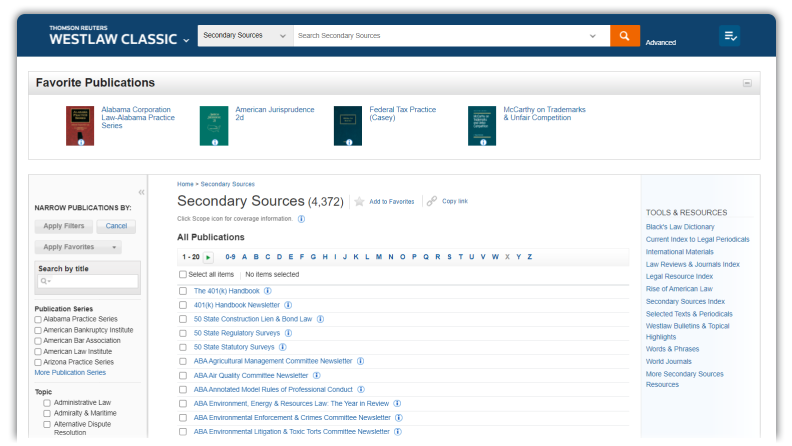This screenshot has height=446, width=792.
Task: Open the Federal Tax Practice (Casey) title link
Action: coord(403,114)
